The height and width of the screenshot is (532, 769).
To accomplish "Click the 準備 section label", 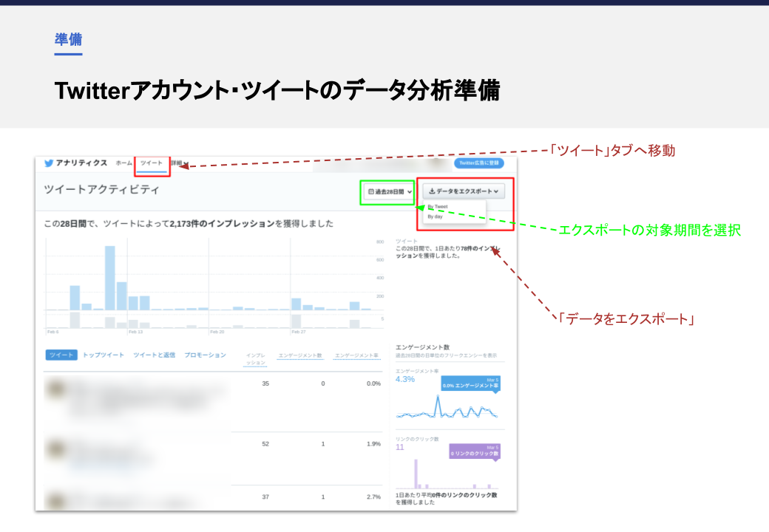I will (68, 39).
